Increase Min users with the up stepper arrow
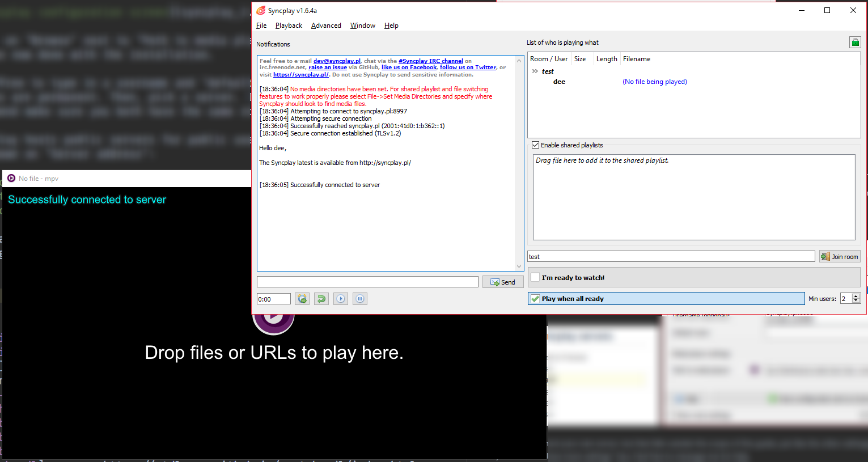This screenshot has height=462, width=868. pyautogui.click(x=856, y=295)
